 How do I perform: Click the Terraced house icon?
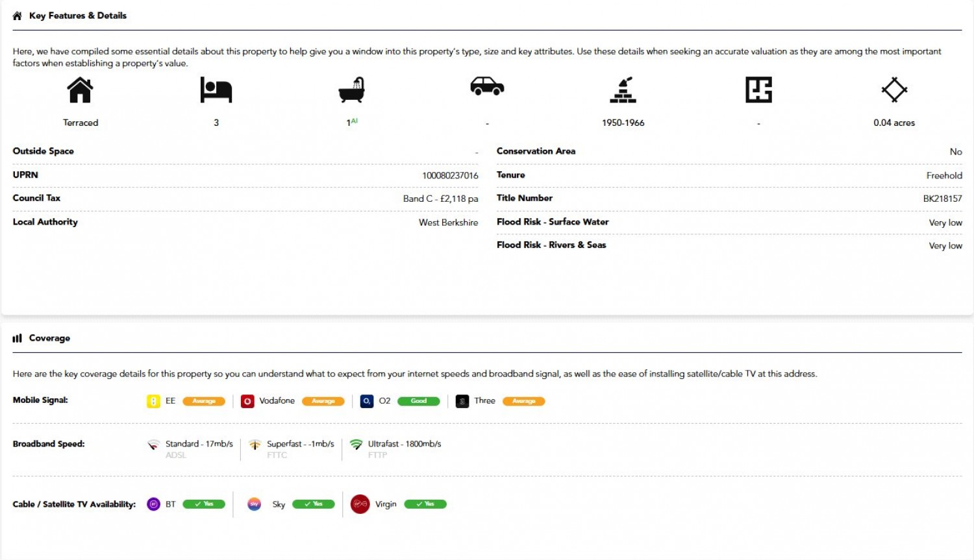click(x=81, y=90)
